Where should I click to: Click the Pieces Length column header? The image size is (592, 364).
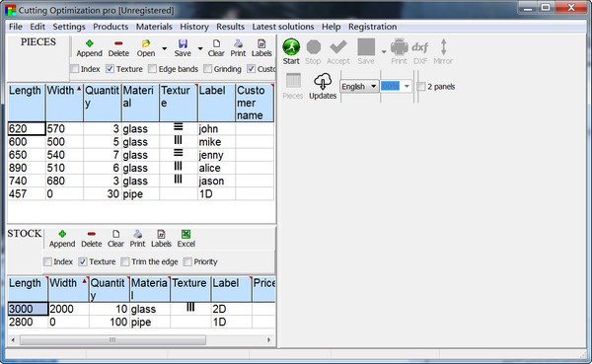click(x=26, y=103)
